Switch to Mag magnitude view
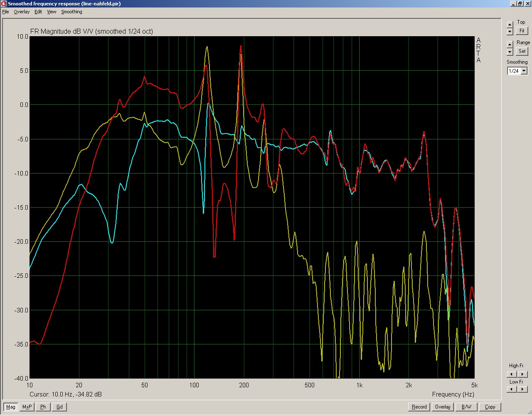The height and width of the screenshot is (416, 532). [x=10, y=407]
